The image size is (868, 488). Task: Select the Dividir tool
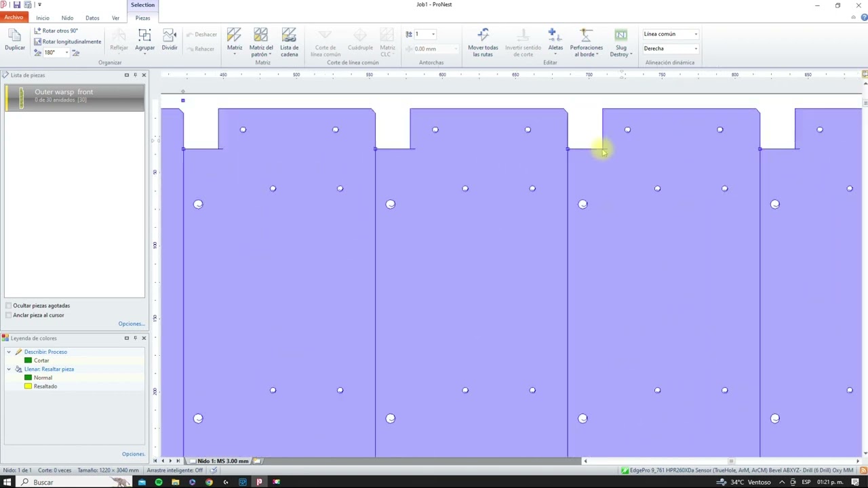pyautogui.click(x=170, y=41)
